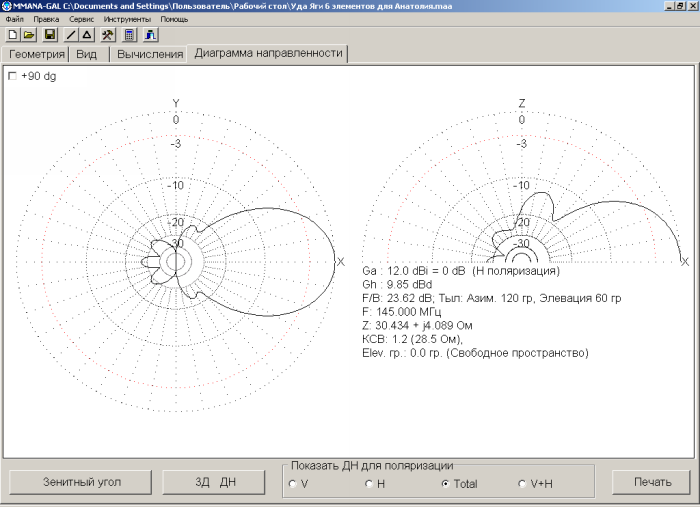Image resolution: width=700 pixels, height=507 pixels.
Task: Save the antenna file using the floppy disk icon
Action: 50,35
